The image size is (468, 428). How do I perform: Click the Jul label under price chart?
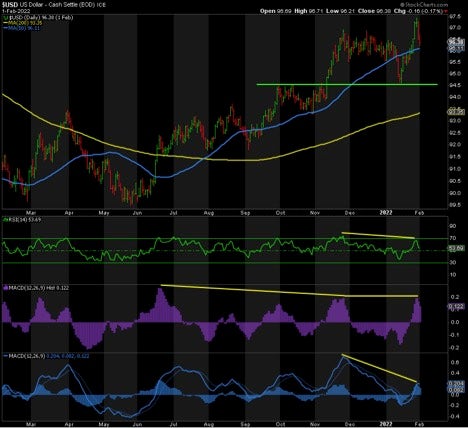tap(173, 212)
